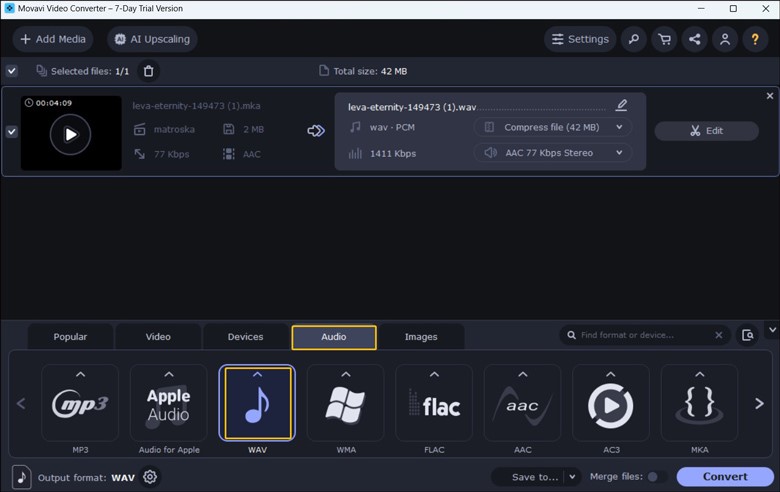
Task: Select the FLAC format icon
Action: 434,404
